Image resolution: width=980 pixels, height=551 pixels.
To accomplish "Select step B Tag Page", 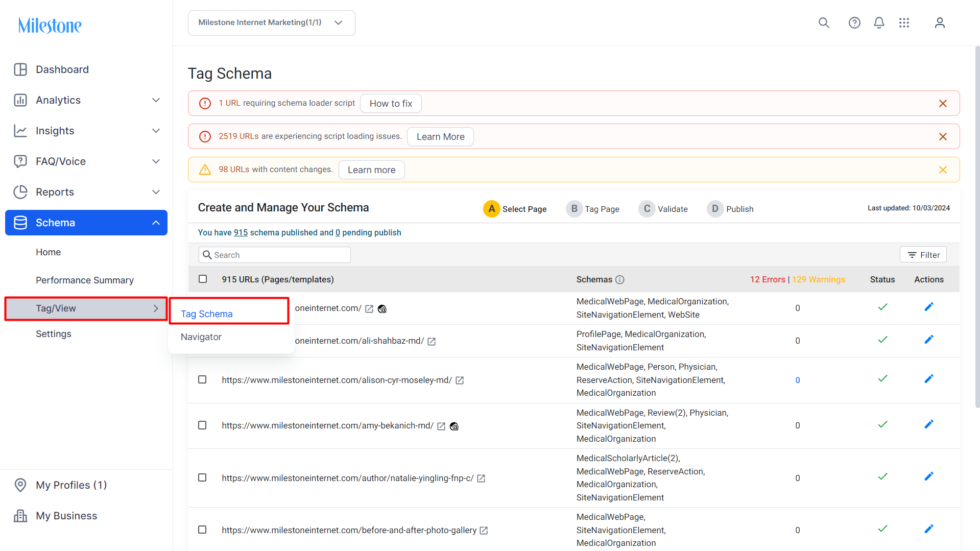I will pyautogui.click(x=592, y=209).
